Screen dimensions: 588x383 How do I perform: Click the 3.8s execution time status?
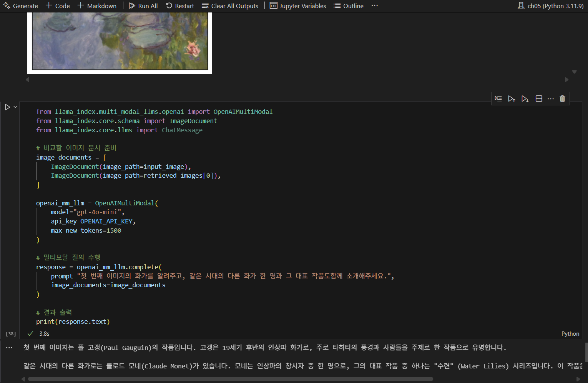[44, 334]
